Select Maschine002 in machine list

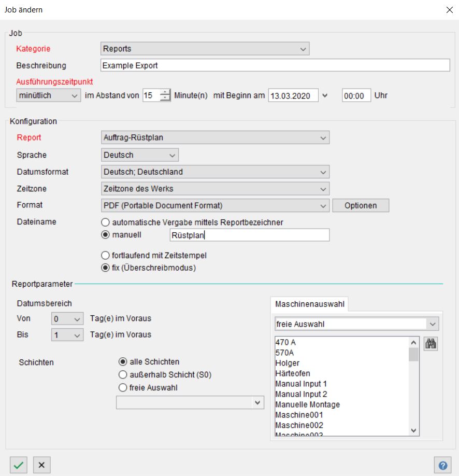342,425
